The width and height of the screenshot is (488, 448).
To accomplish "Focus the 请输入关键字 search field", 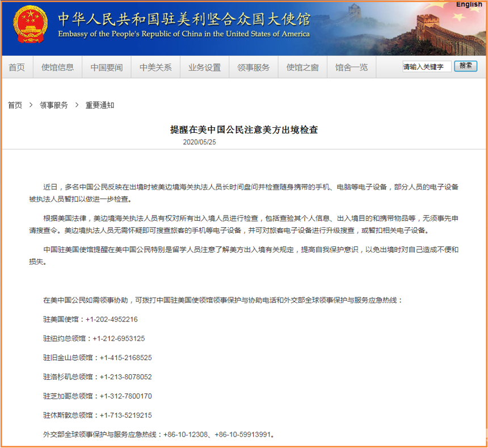I will [x=426, y=66].
